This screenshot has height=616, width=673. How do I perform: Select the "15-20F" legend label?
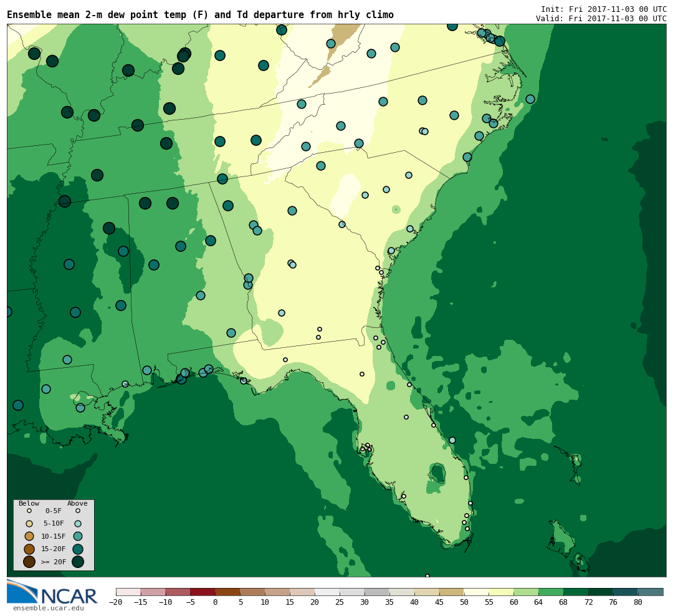coord(54,549)
